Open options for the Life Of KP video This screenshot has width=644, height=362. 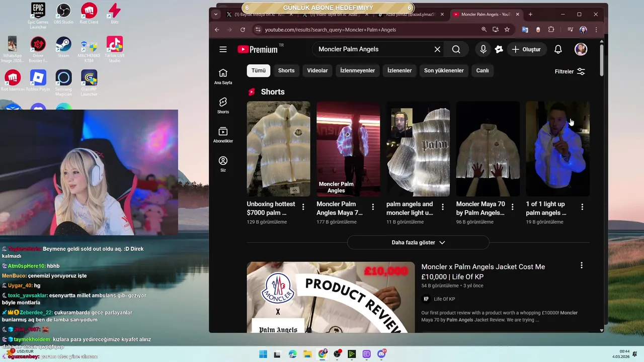tap(582, 265)
